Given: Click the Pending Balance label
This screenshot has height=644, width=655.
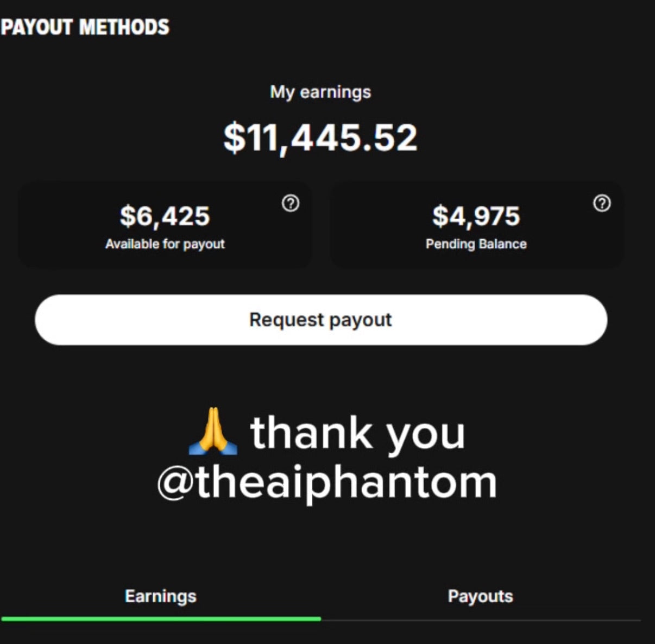Looking at the screenshot, I should (476, 244).
